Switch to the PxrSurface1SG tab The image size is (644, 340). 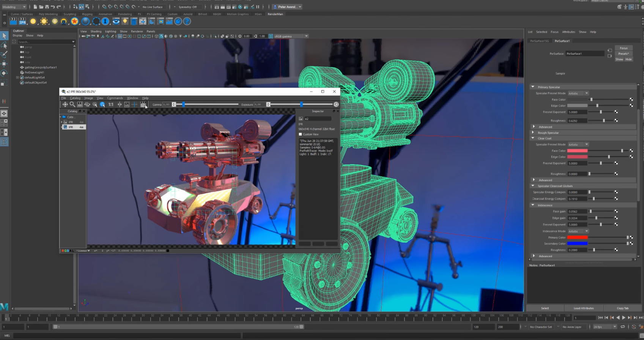click(x=539, y=41)
